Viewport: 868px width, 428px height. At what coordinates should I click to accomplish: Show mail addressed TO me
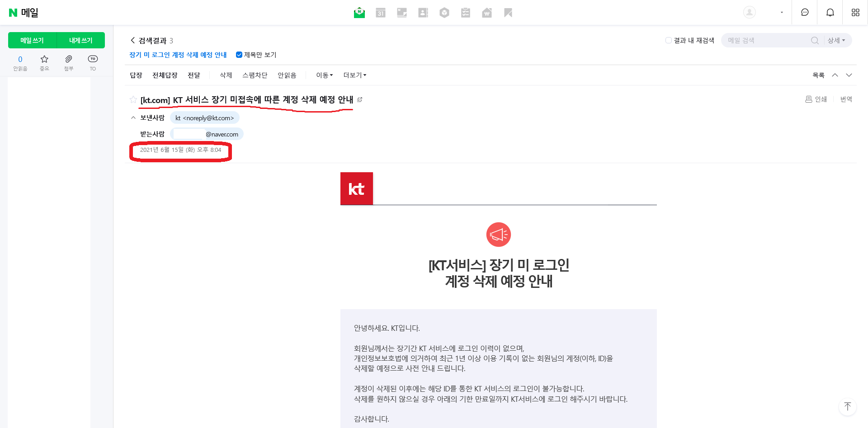[93, 63]
